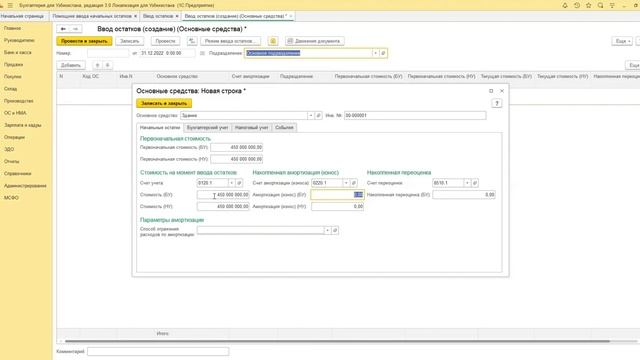Open Способ отражения расходов item icon
Screen dimensions: 640x360
pyautogui.click(x=335, y=230)
